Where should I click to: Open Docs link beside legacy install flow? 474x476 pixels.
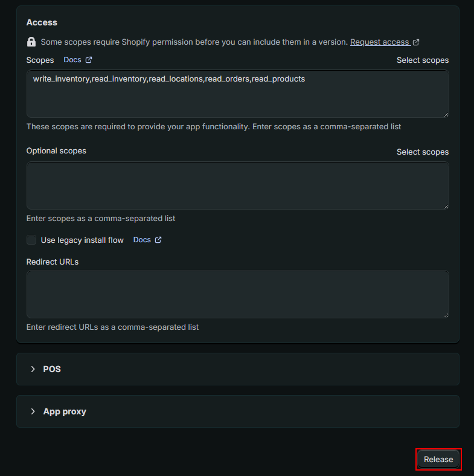pyautogui.click(x=142, y=240)
